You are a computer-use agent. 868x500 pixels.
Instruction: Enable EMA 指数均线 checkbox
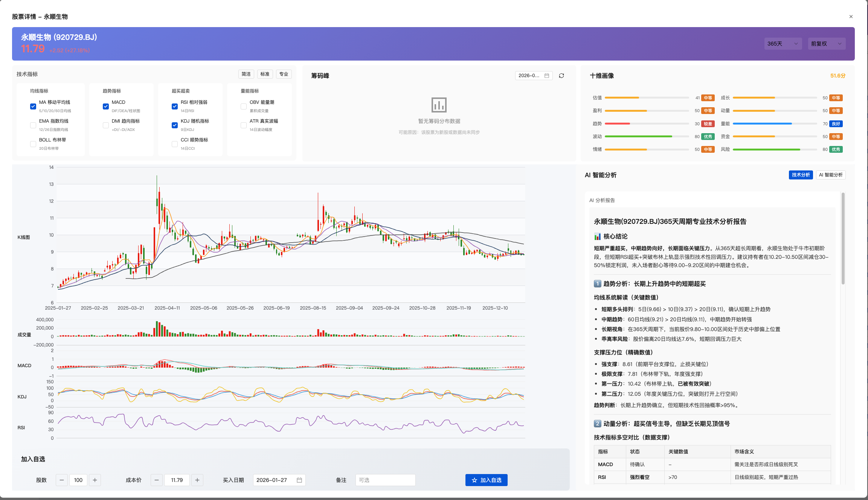pos(33,125)
